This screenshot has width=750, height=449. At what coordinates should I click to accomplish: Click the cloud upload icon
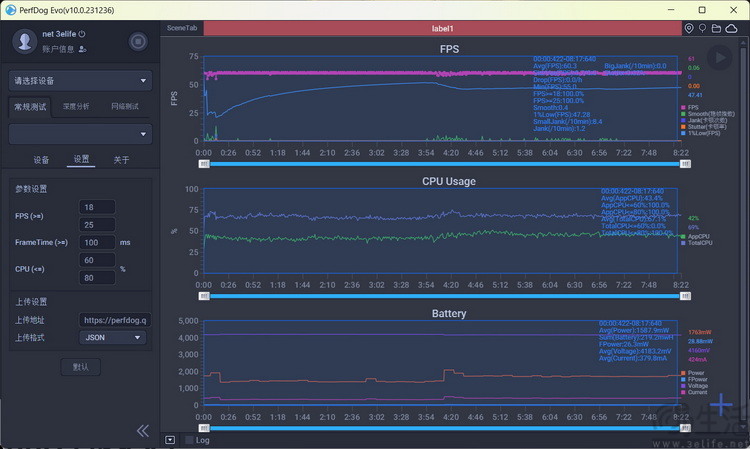click(731, 28)
